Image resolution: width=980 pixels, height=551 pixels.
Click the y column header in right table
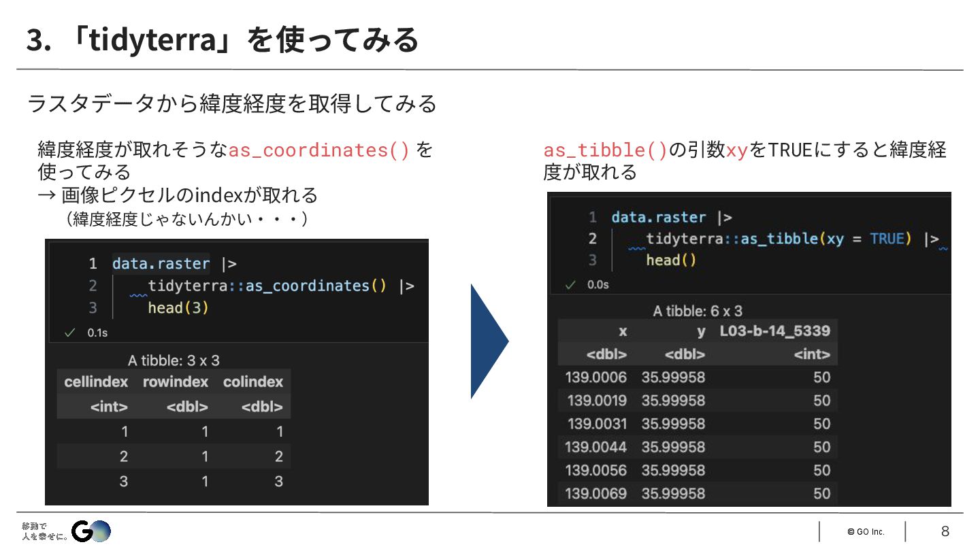click(700, 332)
